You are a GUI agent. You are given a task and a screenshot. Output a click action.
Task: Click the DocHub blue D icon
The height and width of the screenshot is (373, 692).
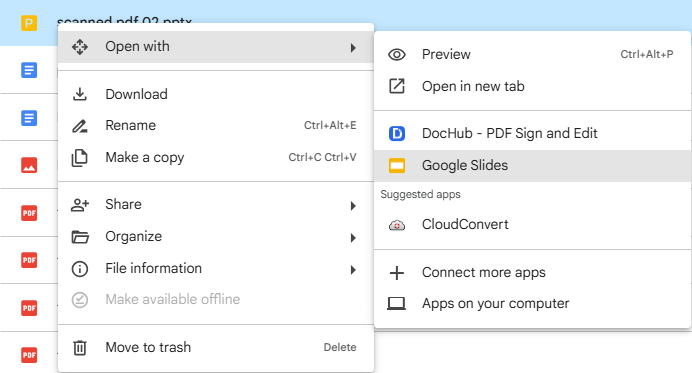click(397, 133)
